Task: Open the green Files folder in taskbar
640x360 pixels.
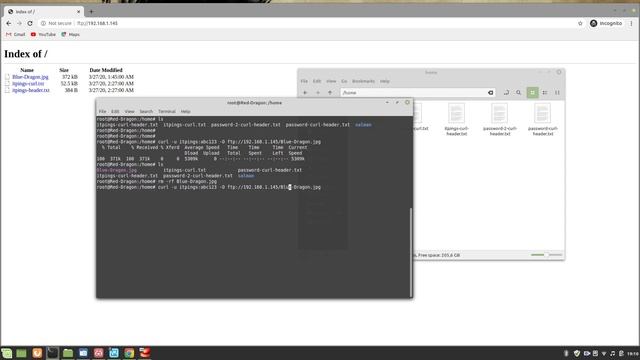Action: pos(68,353)
